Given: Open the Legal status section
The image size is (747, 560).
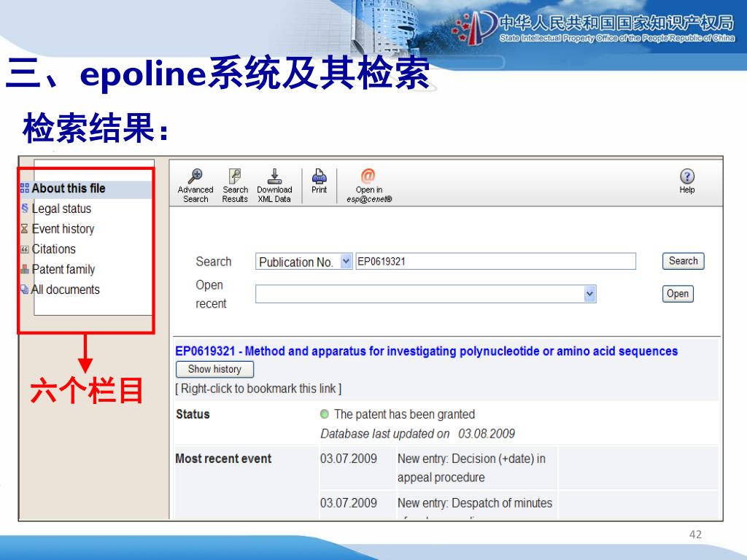Looking at the screenshot, I should pos(61,209).
